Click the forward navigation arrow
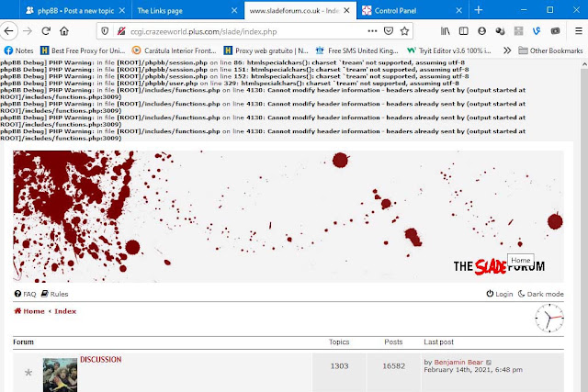 pos(28,31)
